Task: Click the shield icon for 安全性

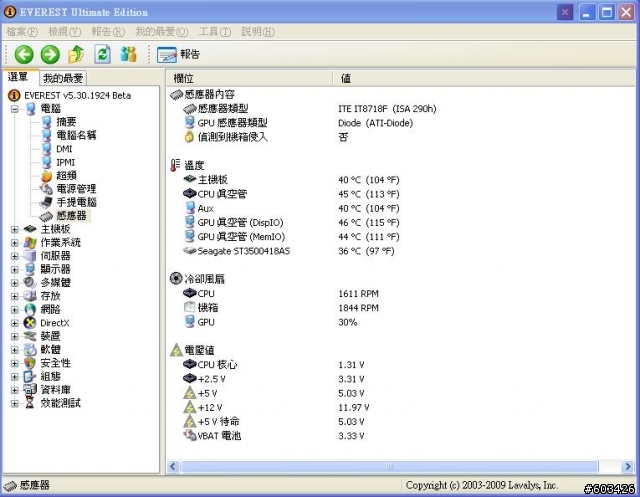Action: click(30, 363)
